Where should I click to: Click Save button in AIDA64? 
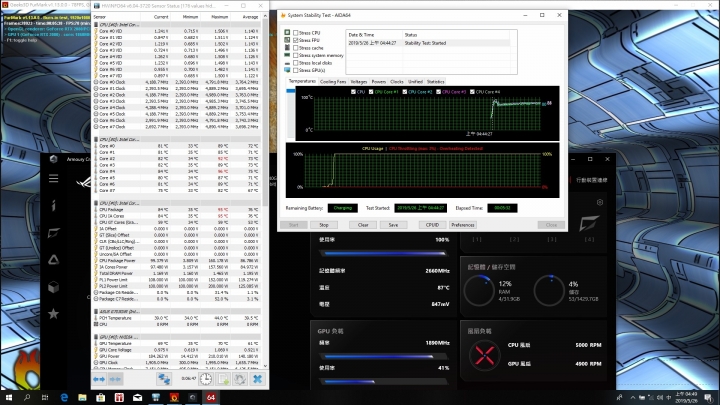(393, 225)
